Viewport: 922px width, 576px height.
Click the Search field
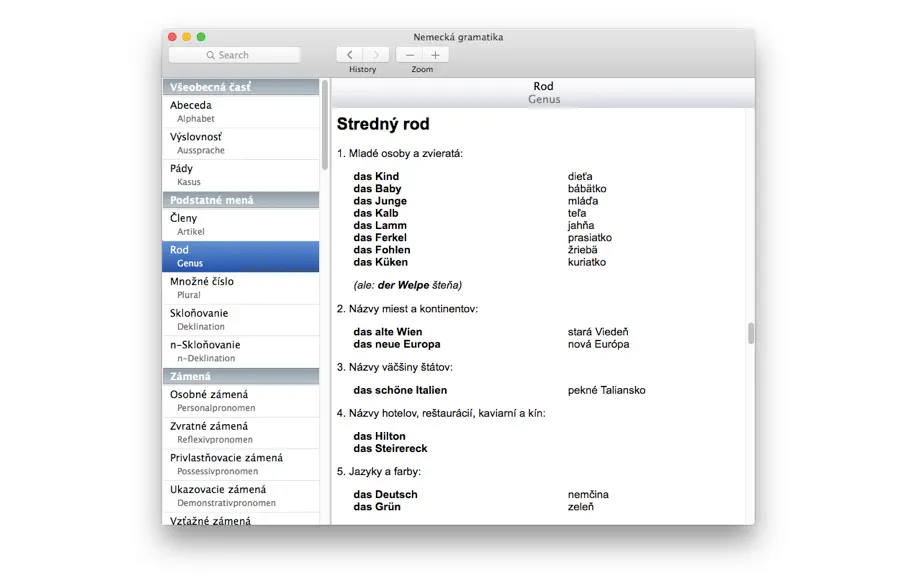click(234, 55)
